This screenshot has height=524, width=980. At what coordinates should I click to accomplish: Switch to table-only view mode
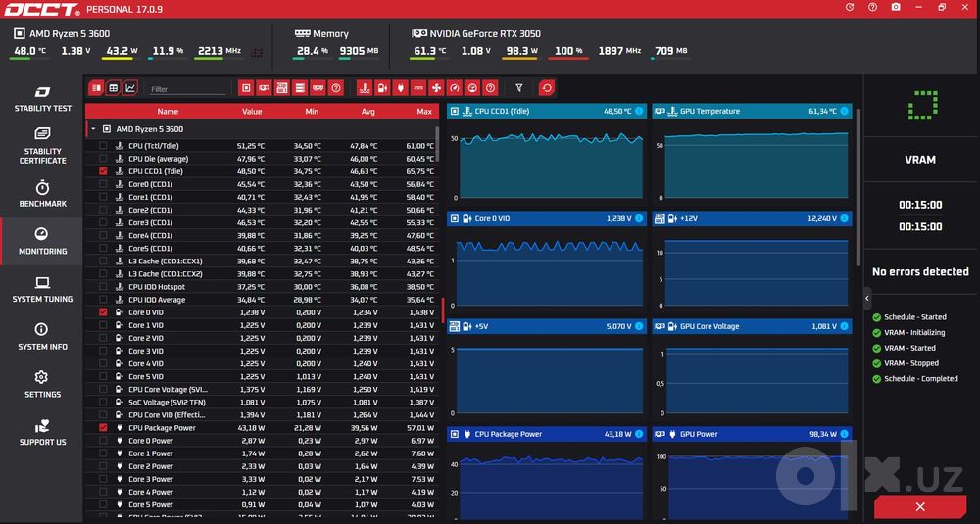pyautogui.click(x=113, y=88)
